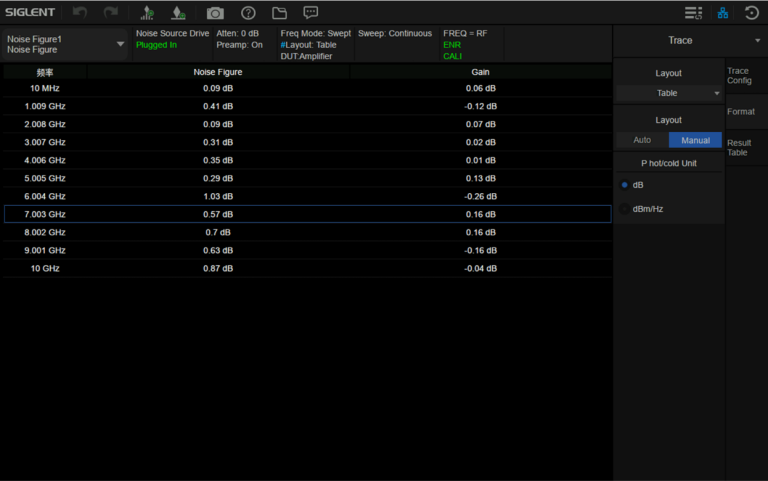The width and height of the screenshot is (768, 481).
Task: Open the Layout Table dropdown
Action: pyautogui.click(x=668, y=93)
